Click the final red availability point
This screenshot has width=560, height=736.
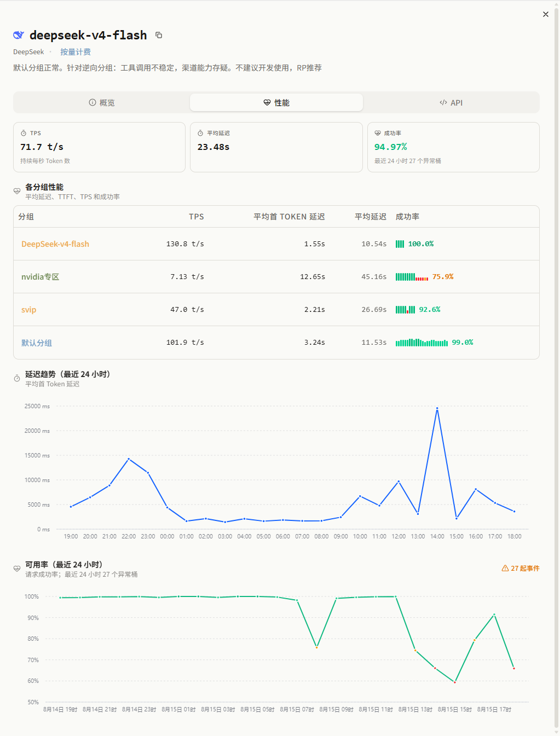click(513, 668)
